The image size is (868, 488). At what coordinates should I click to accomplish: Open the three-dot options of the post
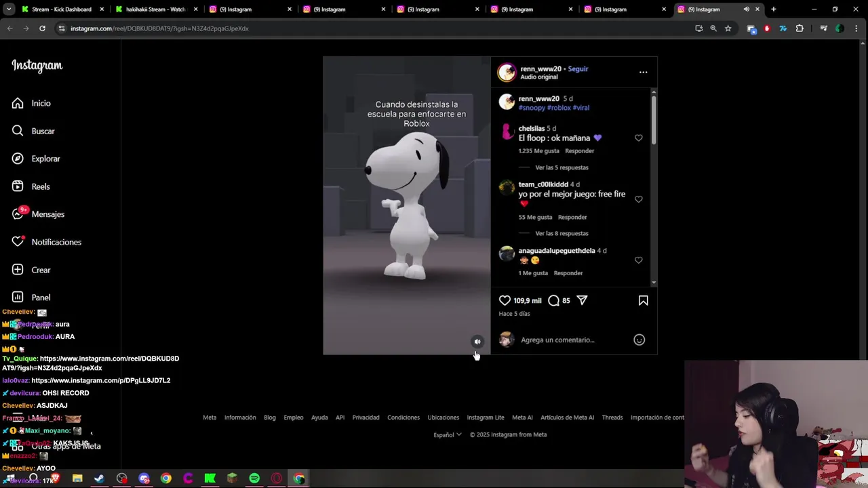[643, 73]
